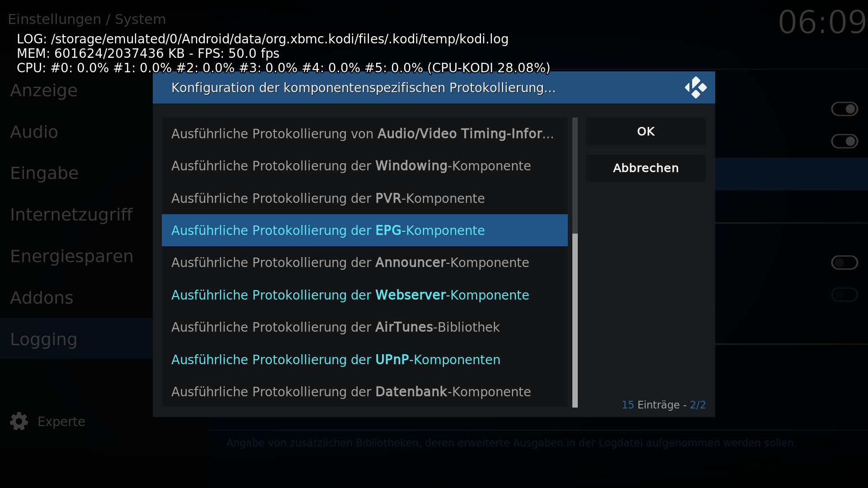The height and width of the screenshot is (488, 868).
Task: Select the Announcer-Komponente logging entry
Action: click(x=365, y=263)
